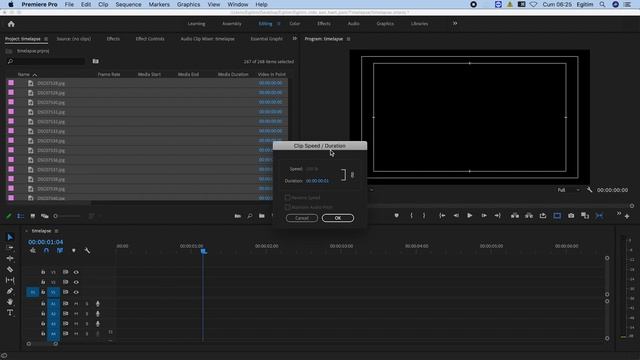Screen dimensions: 640x360
Task: Select the Pen tool
Action: (x=10, y=291)
